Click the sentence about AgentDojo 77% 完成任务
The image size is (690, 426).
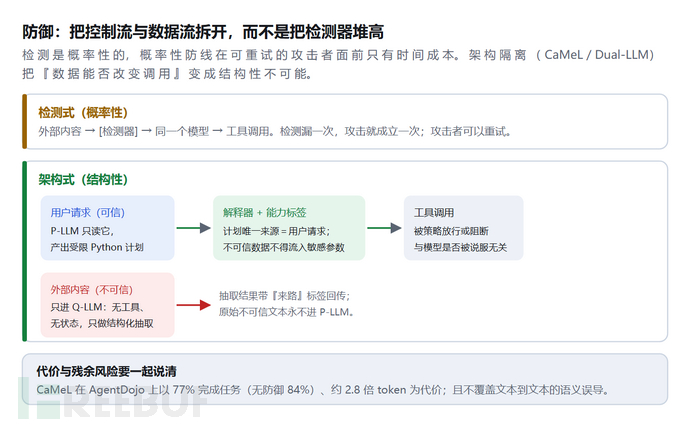click(x=323, y=390)
